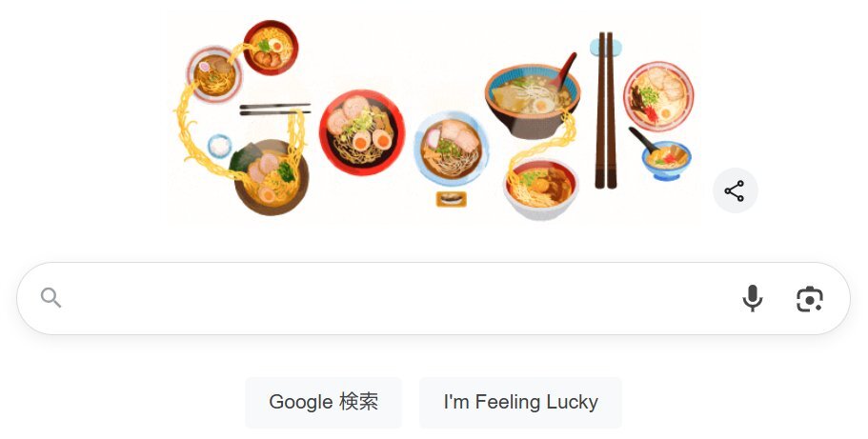Click the tall brown vertical chopsticks

(x=605, y=110)
